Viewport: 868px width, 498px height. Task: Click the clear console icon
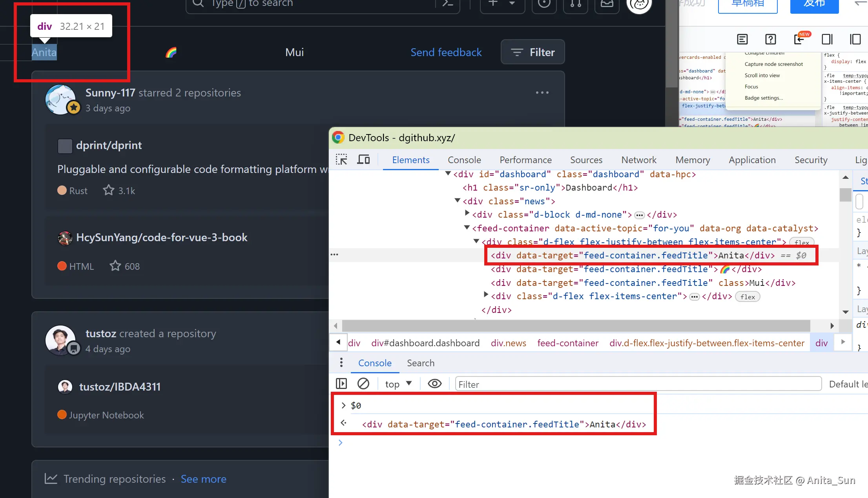pos(363,383)
